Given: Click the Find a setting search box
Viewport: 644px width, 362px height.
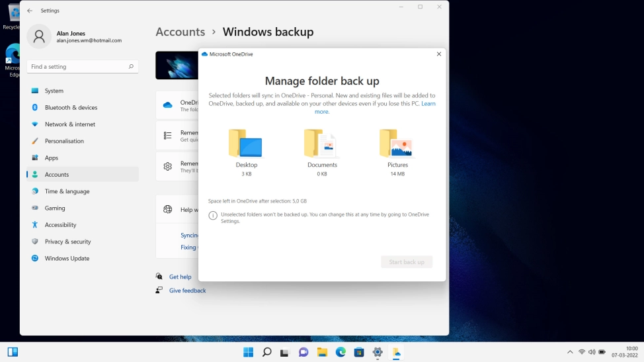Looking at the screenshot, I should [x=83, y=67].
